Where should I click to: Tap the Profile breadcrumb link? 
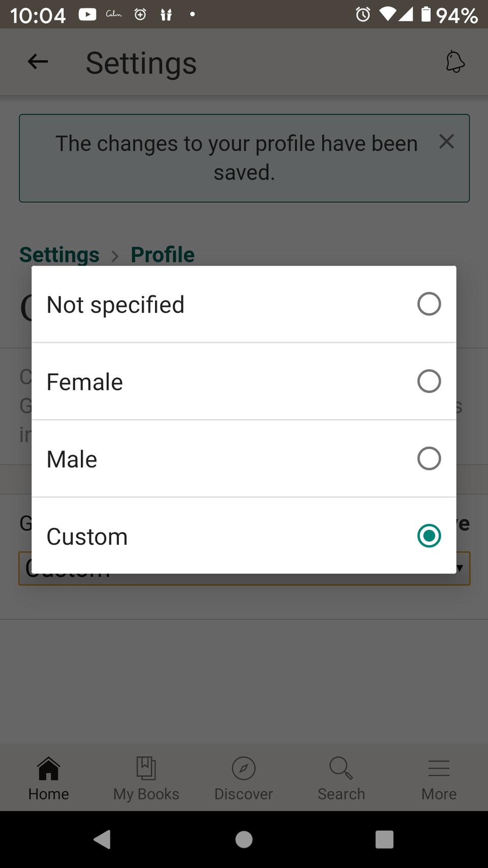pyautogui.click(x=163, y=255)
